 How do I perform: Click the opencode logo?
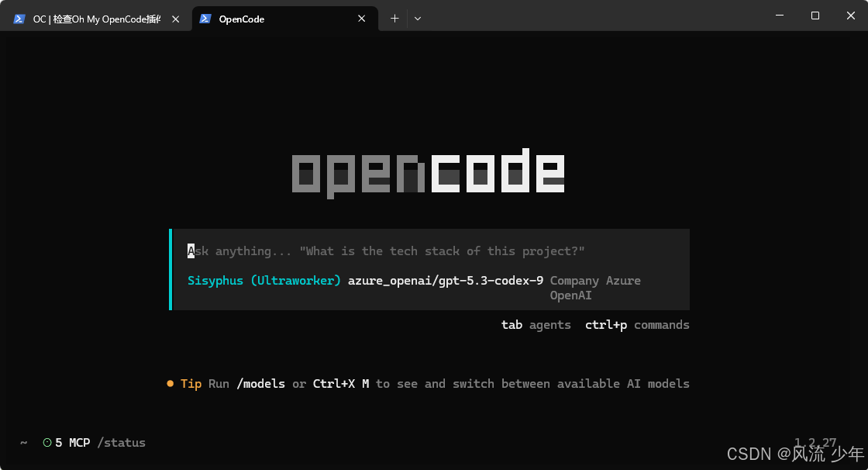428,174
